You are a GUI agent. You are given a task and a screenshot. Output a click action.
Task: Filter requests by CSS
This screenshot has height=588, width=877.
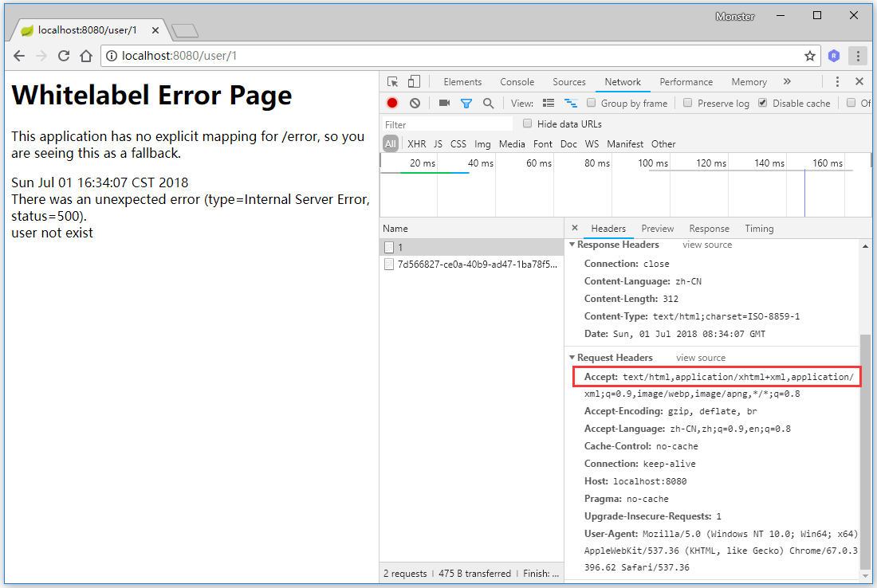pyautogui.click(x=458, y=143)
